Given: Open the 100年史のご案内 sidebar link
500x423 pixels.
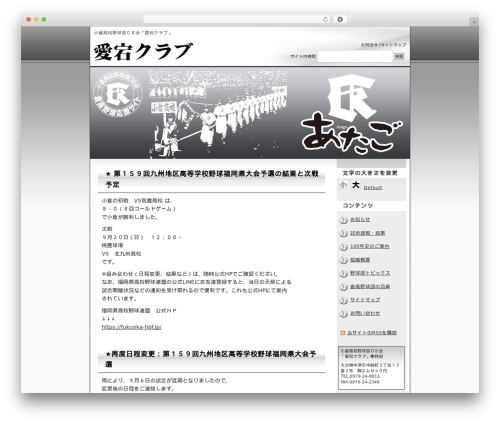Looking at the screenshot, I should (x=370, y=246).
